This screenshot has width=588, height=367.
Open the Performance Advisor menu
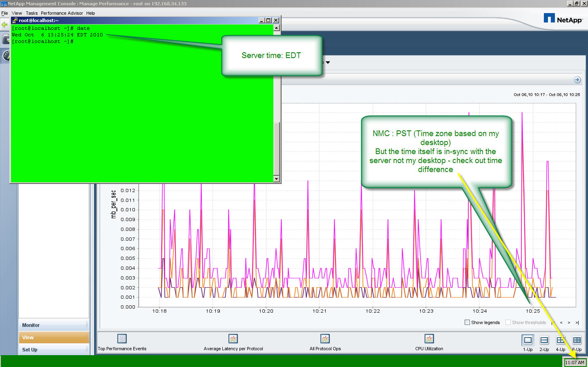pos(62,13)
